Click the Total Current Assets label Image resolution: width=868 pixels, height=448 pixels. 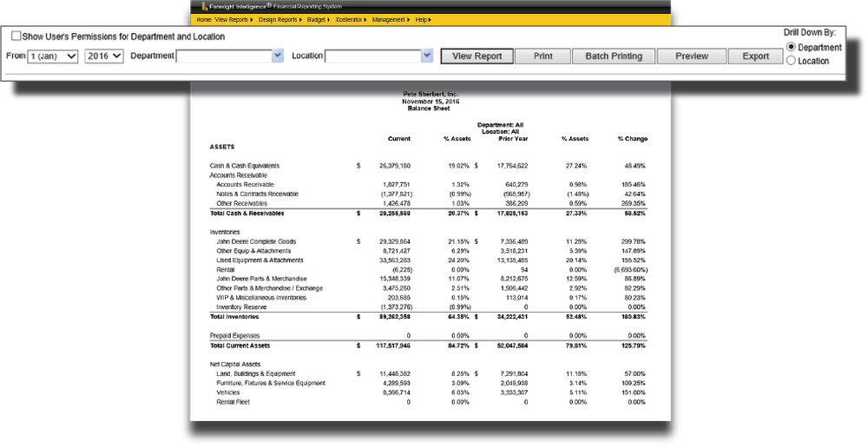tap(240, 346)
